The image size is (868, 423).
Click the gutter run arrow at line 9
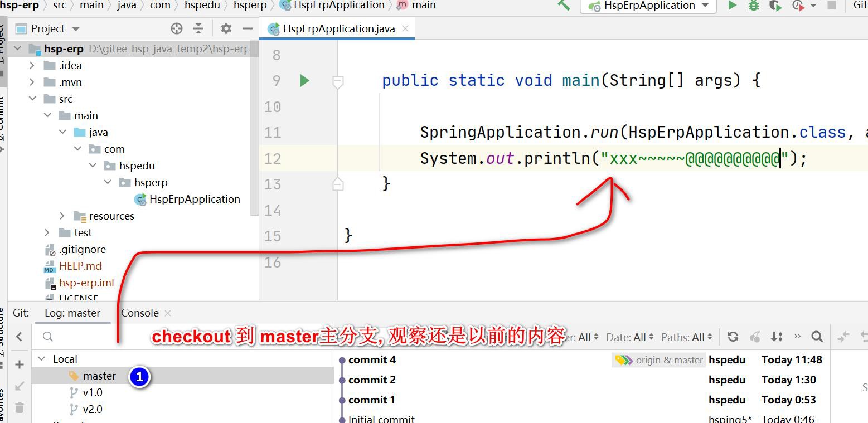[x=304, y=81]
